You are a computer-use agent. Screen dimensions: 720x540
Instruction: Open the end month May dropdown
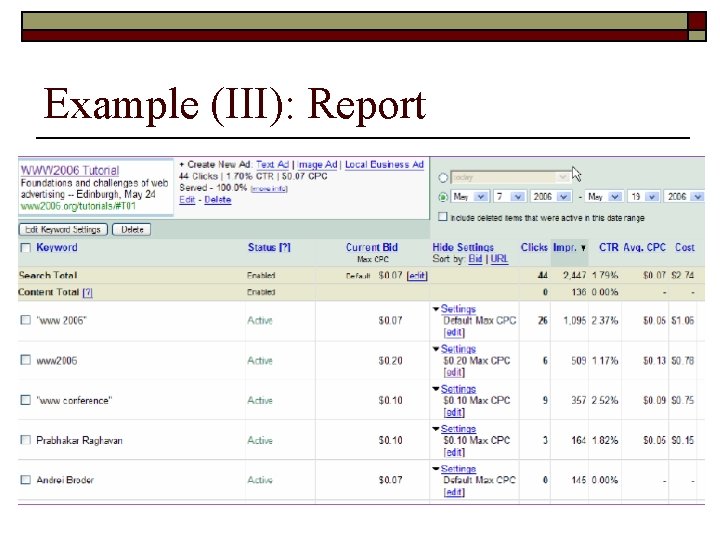[x=604, y=197]
